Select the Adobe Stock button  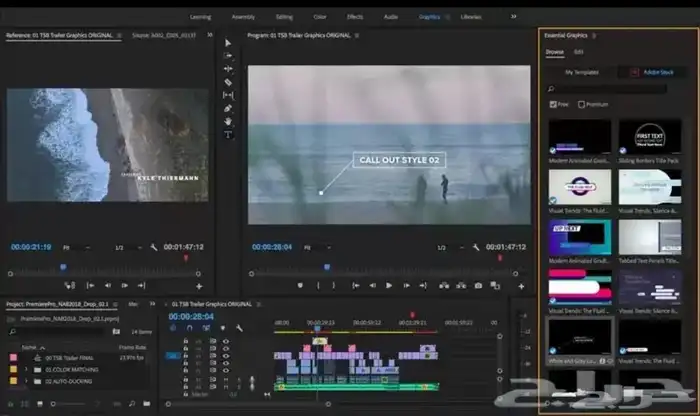coord(652,72)
